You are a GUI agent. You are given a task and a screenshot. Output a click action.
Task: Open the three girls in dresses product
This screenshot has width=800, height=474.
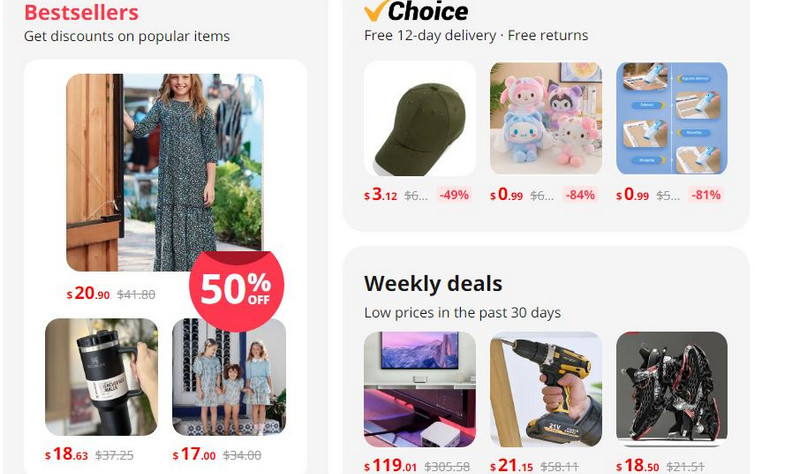(229, 377)
